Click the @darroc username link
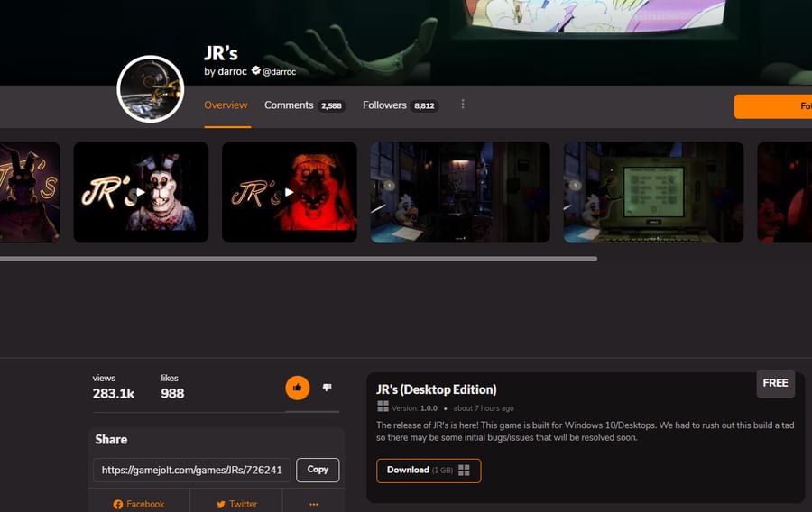The height and width of the screenshot is (512, 812). tap(279, 72)
